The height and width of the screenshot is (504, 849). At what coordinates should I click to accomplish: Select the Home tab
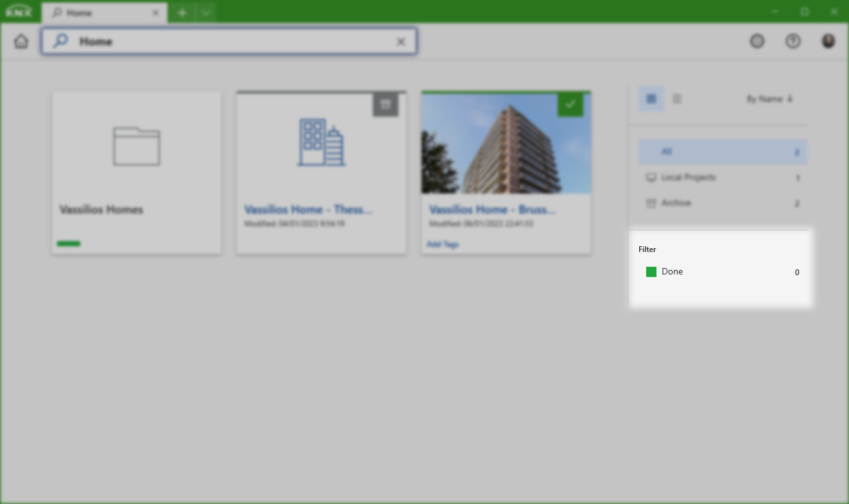105,13
